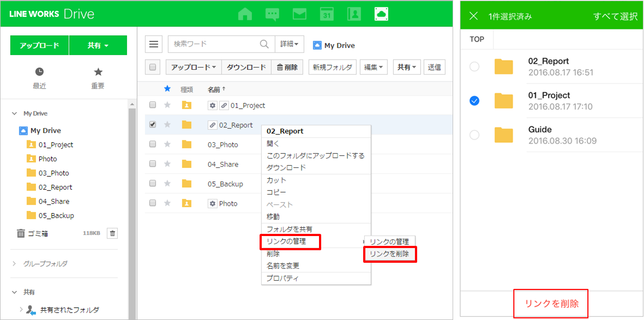Choose リンクを削除 in the submenu
Viewport: 644px width, 320px height.
coord(389,253)
